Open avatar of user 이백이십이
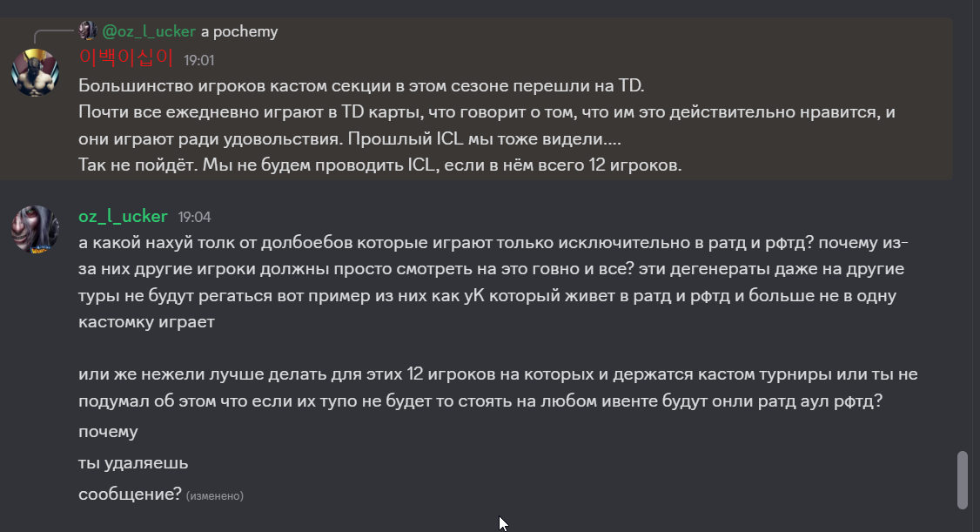Image resolution: width=980 pixels, height=532 pixels. [x=35, y=72]
